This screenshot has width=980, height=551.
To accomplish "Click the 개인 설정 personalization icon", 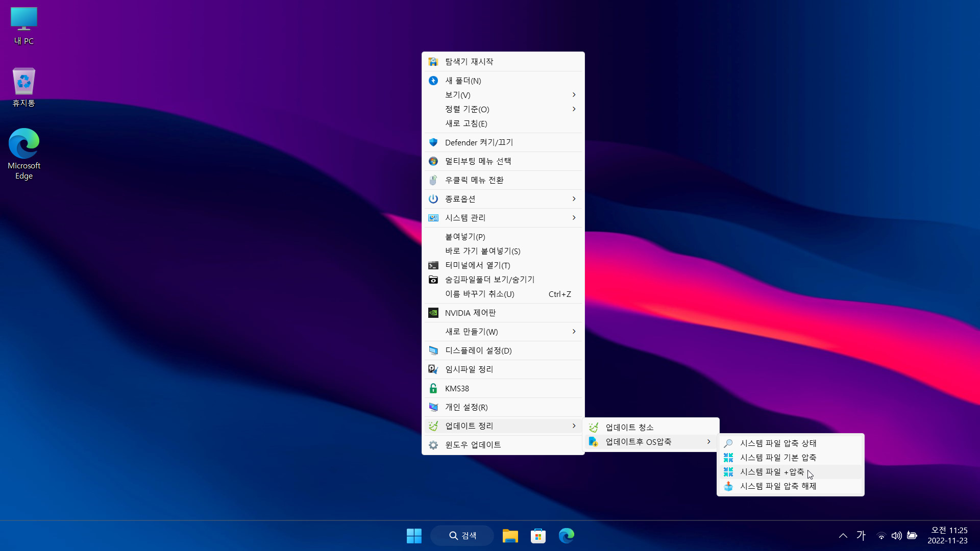I will [433, 407].
